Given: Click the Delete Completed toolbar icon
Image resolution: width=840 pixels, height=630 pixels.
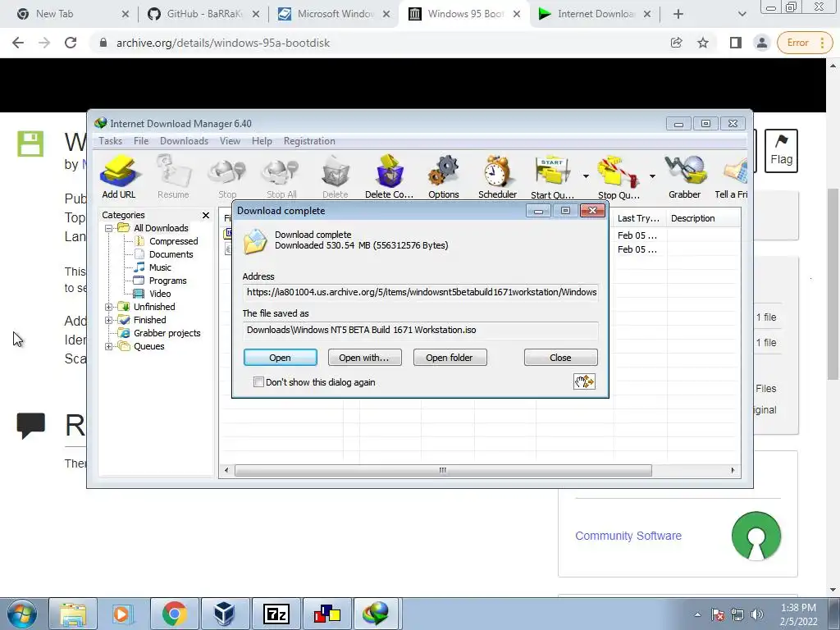Looking at the screenshot, I should 390,177.
